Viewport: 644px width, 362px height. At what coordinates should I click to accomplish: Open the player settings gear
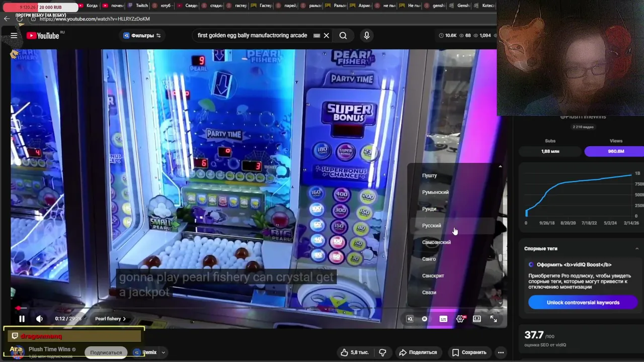pos(460,319)
